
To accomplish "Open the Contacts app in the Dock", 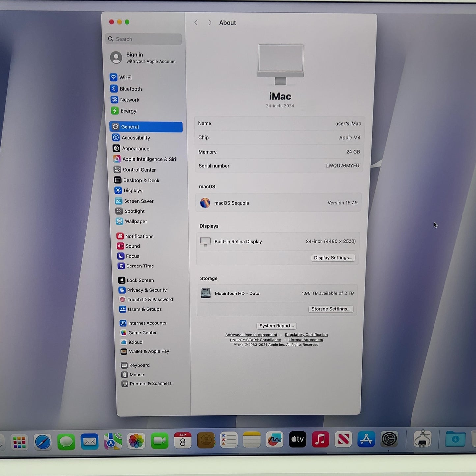I will (206, 440).
